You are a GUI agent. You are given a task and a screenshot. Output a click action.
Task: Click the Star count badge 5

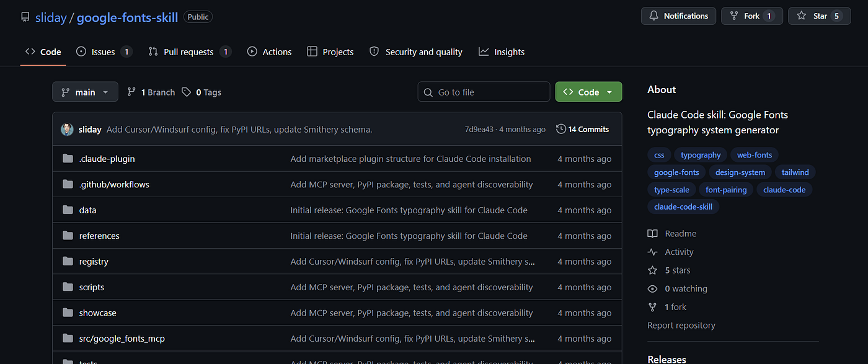click(x=837, y=16)
